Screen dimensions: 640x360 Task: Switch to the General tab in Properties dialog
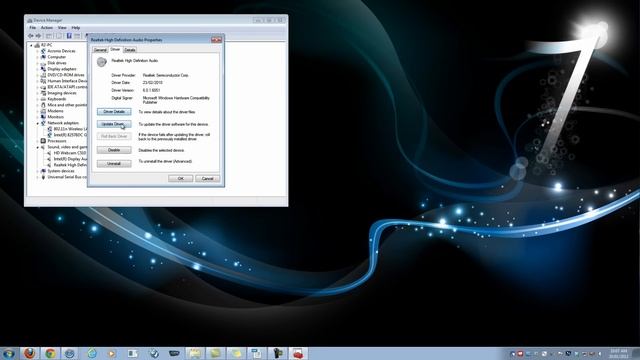[x=100, y=50]
